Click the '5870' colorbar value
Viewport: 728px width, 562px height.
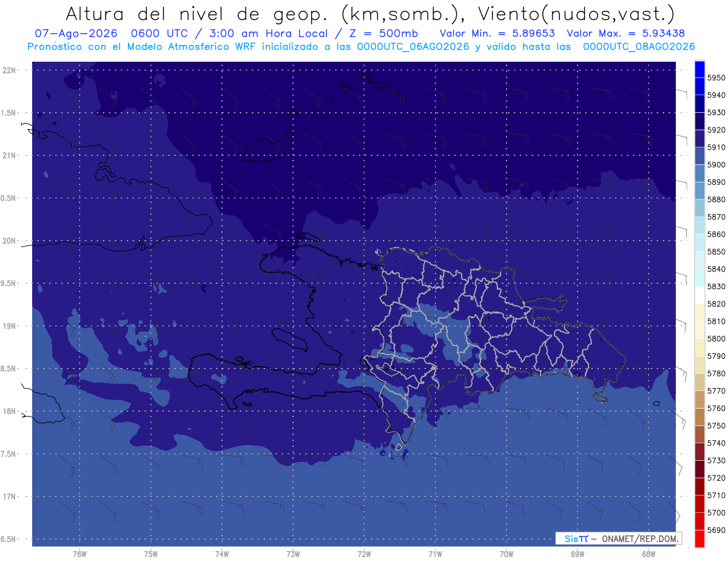click(716, 217)
